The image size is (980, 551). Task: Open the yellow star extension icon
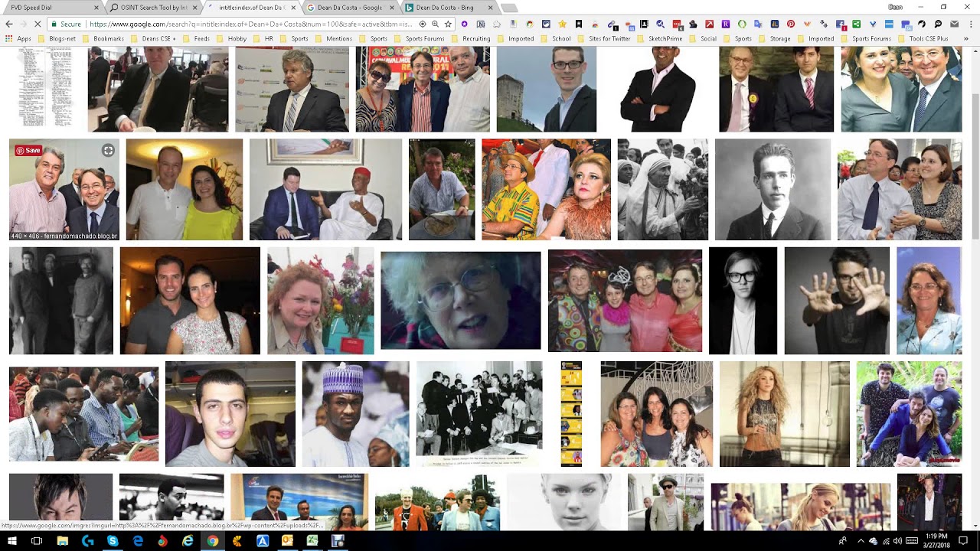[562, 24]
